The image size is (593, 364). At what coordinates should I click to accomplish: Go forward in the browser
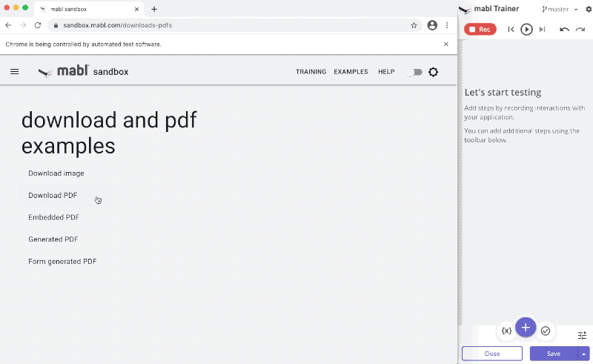coord(23,25)
